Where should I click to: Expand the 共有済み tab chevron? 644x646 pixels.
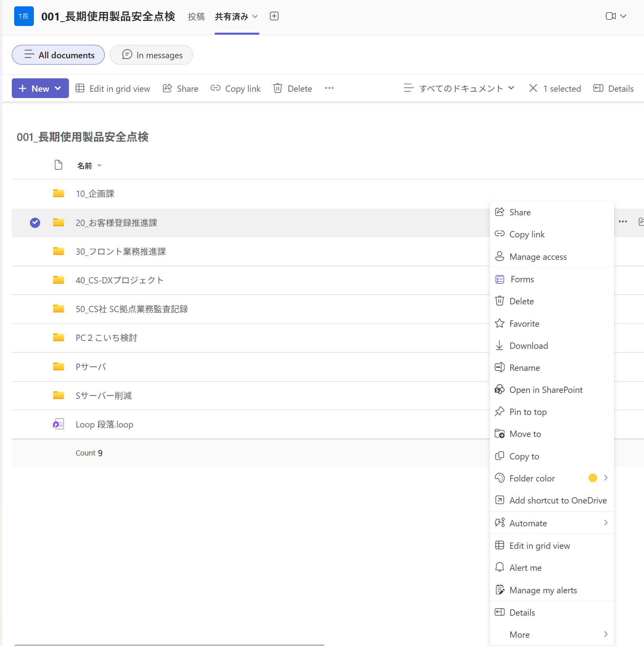coord(255,17)
